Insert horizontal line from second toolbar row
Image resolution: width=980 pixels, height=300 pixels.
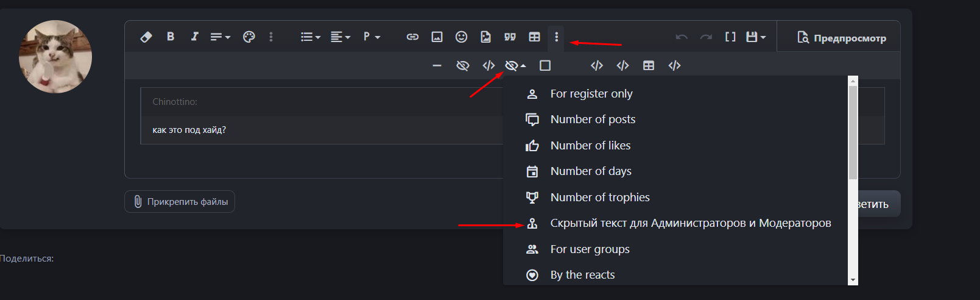click(x=437, y=66)
